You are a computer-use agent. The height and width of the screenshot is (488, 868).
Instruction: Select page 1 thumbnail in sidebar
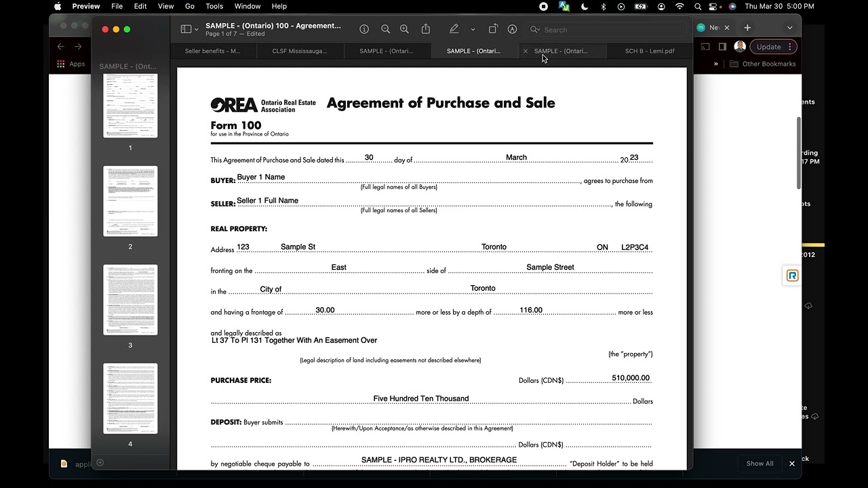coord(130,105)
